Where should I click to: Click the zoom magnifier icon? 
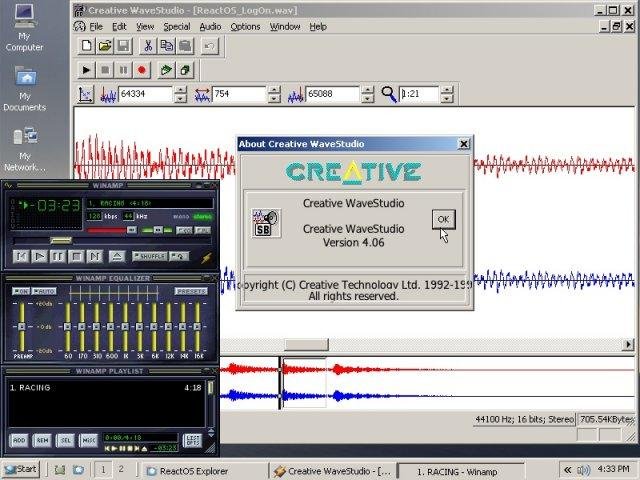click(388, 94)
